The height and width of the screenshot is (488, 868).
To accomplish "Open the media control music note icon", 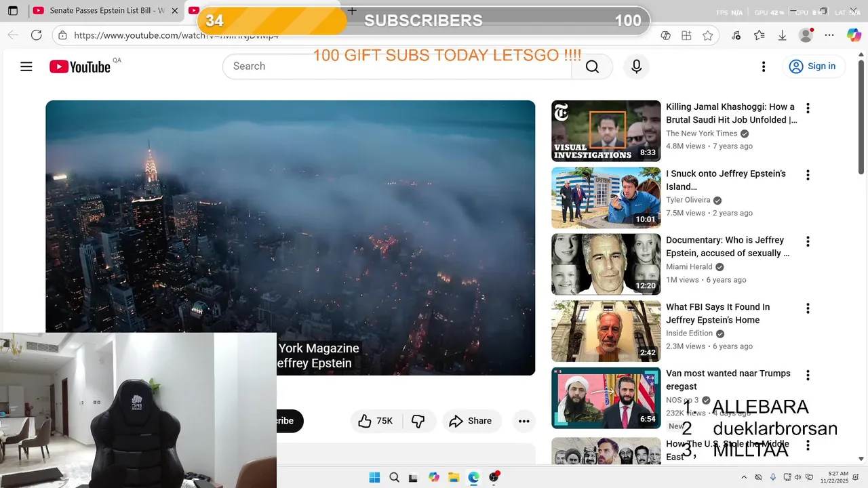I will click(x=736, y=35).
